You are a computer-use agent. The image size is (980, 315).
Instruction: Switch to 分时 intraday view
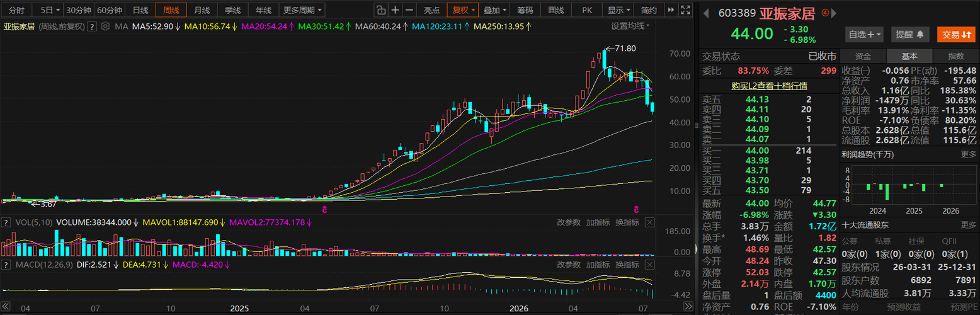pos(17,10)
